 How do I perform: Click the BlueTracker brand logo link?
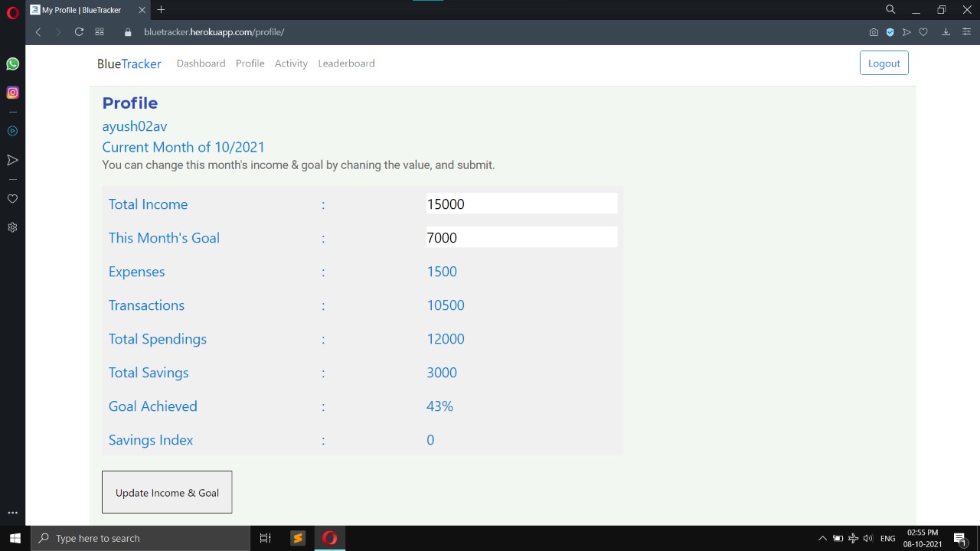click(129, 64)
